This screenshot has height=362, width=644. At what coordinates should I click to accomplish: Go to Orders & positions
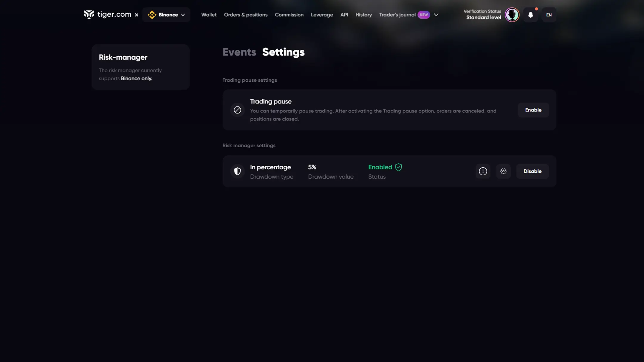click(246, 15)
